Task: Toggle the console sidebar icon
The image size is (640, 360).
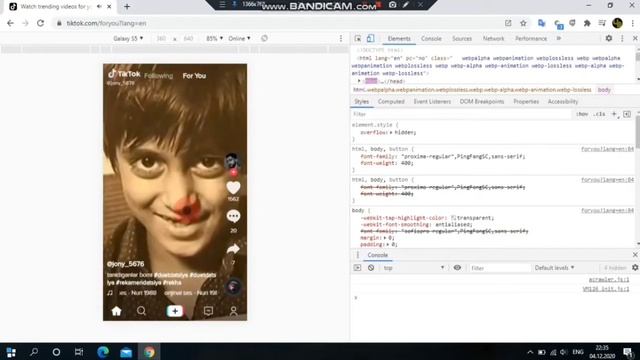Action: tap(357, 268)
